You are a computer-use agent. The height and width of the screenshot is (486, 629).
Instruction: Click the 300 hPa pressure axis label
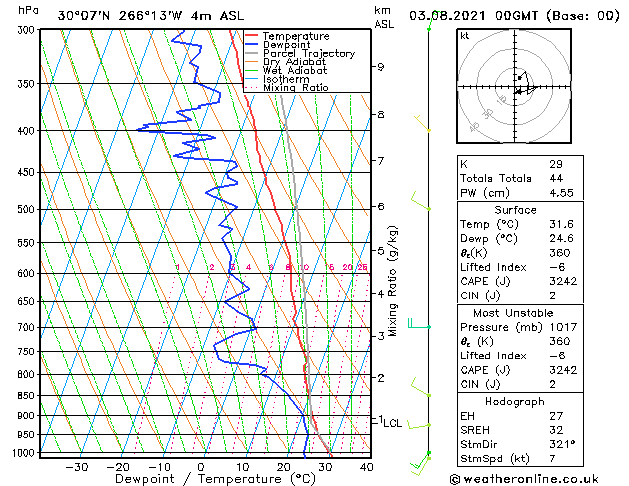[x=27, y=30]
